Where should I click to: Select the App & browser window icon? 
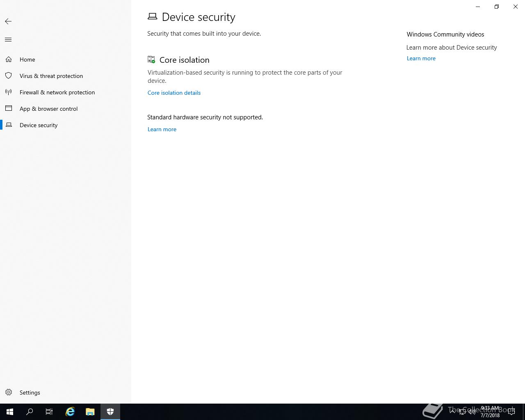tap(9, 109)
